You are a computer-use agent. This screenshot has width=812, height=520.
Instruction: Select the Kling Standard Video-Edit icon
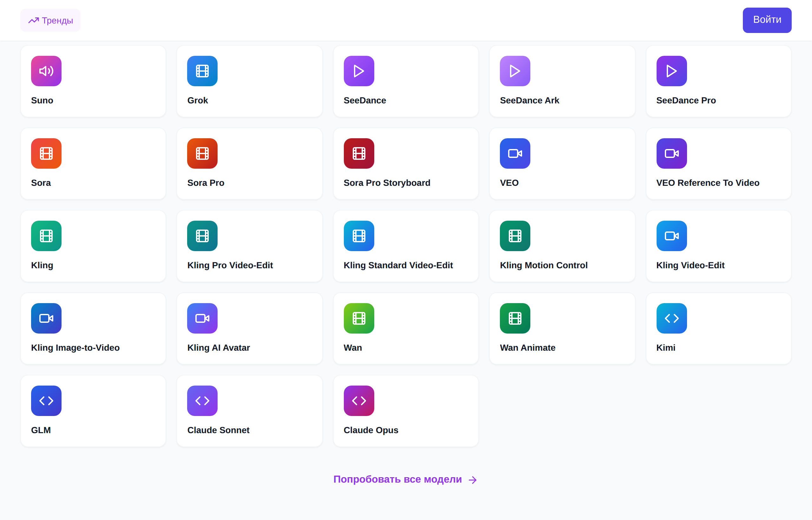pyautogui.click(x=359, y=236)
